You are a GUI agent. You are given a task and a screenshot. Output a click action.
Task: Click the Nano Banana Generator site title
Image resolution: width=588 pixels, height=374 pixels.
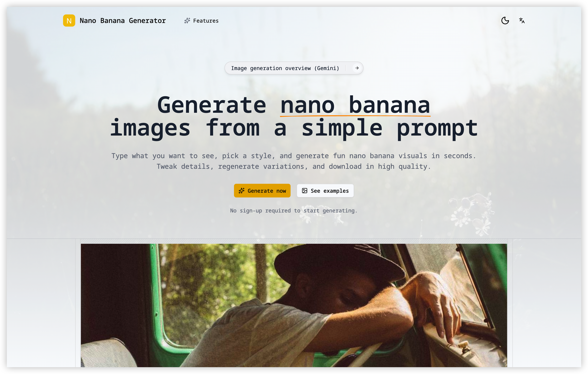pos(122,21)
